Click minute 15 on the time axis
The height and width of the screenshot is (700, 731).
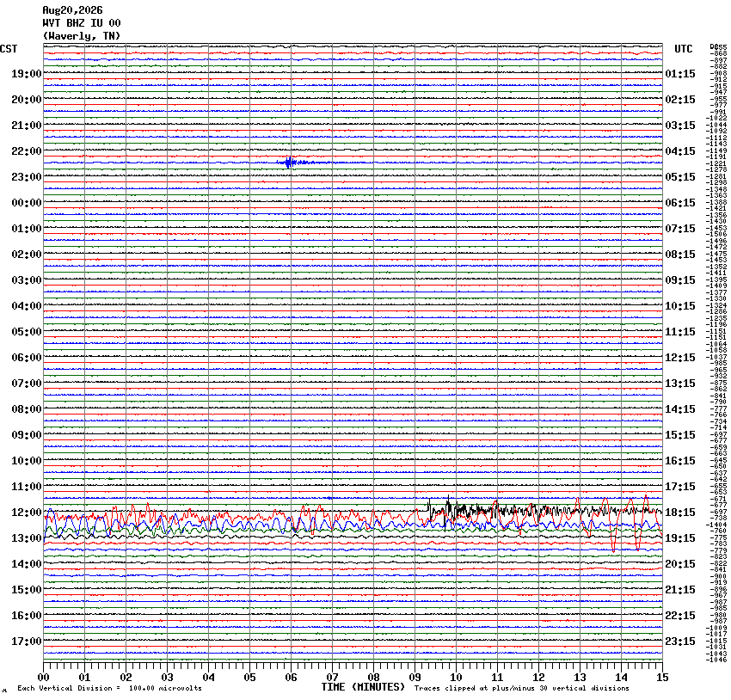pos(662,677)
